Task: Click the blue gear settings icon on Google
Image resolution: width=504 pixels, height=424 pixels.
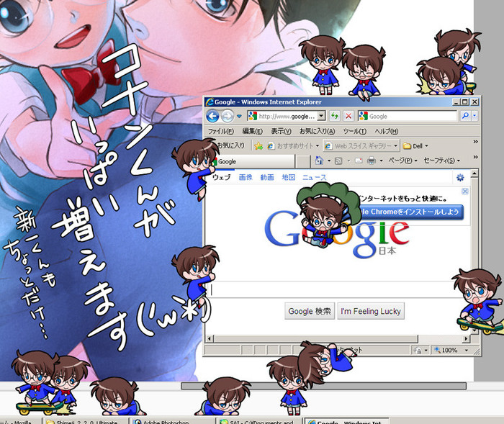Action: point(460,177)
